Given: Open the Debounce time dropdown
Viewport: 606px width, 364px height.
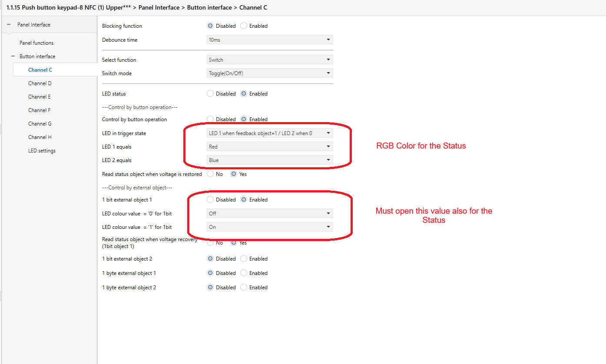Looking at the screenshot, I should pyautogui.click(x=270, y=40).
